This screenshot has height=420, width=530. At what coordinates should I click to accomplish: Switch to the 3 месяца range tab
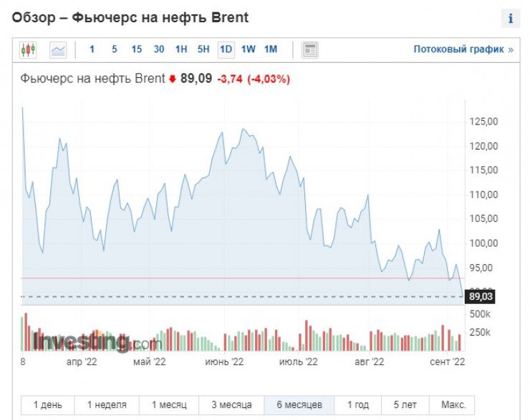[231, 405]
